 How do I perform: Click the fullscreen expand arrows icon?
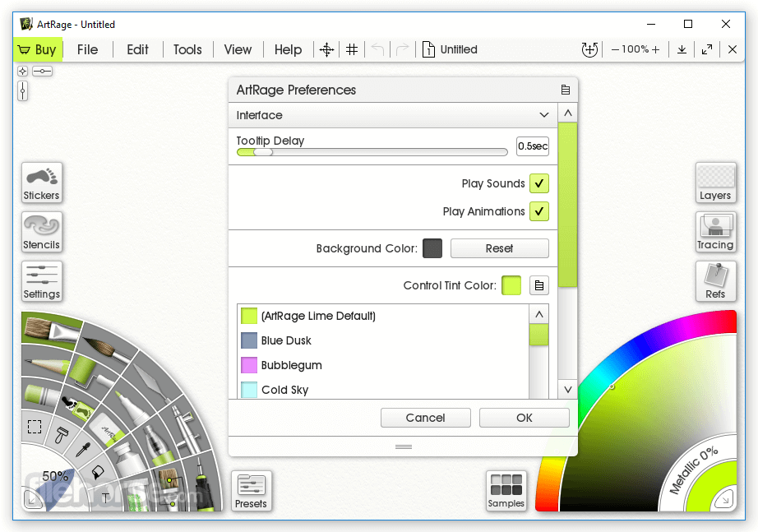click(x=707, y=49)
